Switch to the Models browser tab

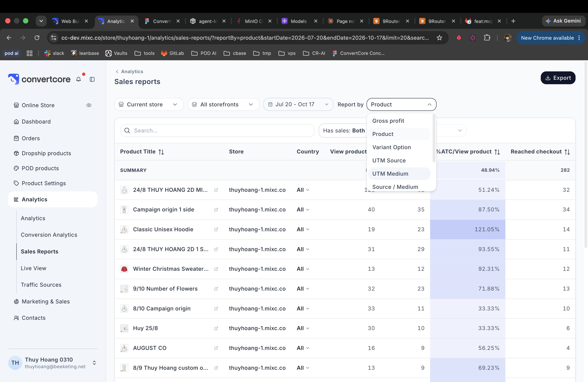pyautogui.click(x=299, y=21)
